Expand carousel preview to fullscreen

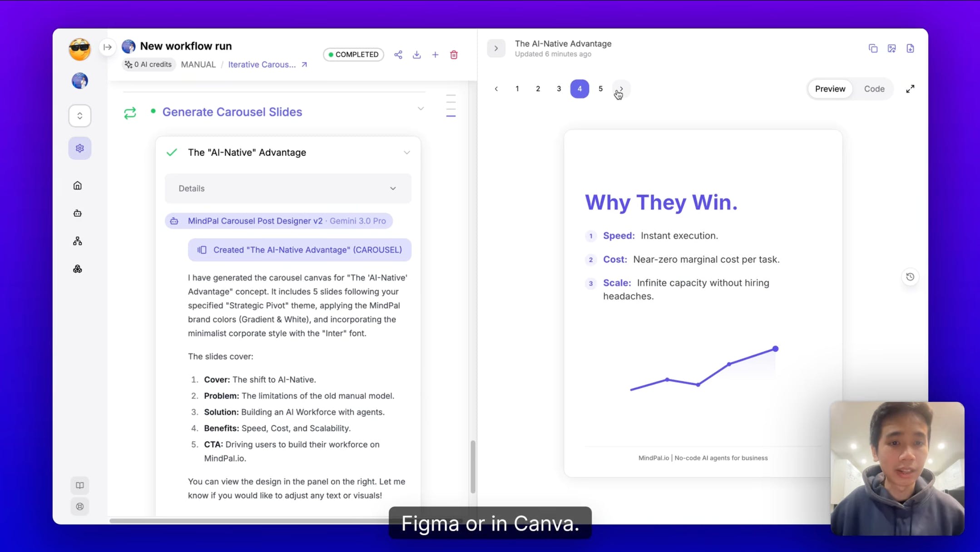click(910, 89)
